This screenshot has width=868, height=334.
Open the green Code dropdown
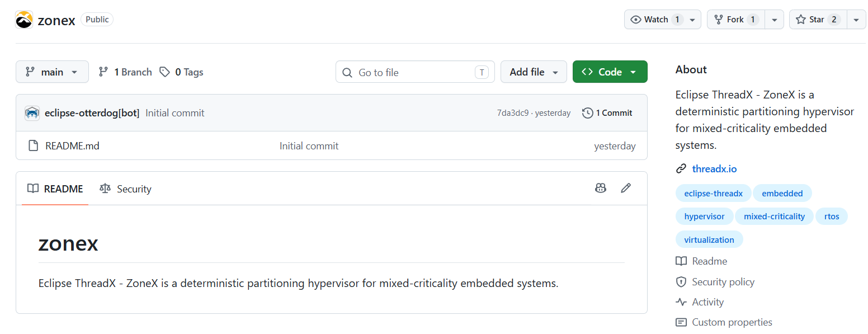pos(610,72)
